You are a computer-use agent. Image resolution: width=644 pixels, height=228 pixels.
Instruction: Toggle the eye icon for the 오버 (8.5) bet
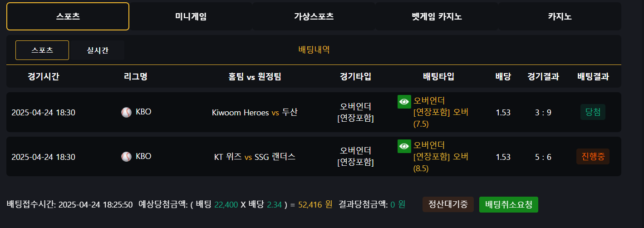404,146
